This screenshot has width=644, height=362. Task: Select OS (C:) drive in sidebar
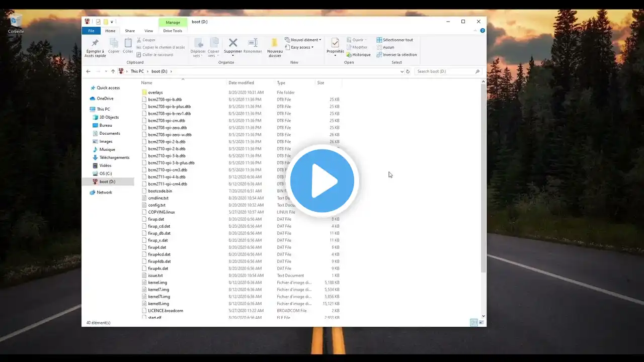click(106, 173)
